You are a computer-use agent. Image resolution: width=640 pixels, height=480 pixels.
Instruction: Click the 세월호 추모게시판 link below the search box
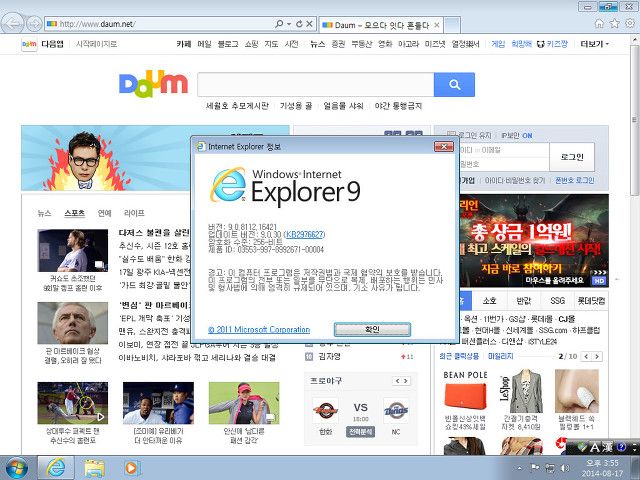click(238, 106)
